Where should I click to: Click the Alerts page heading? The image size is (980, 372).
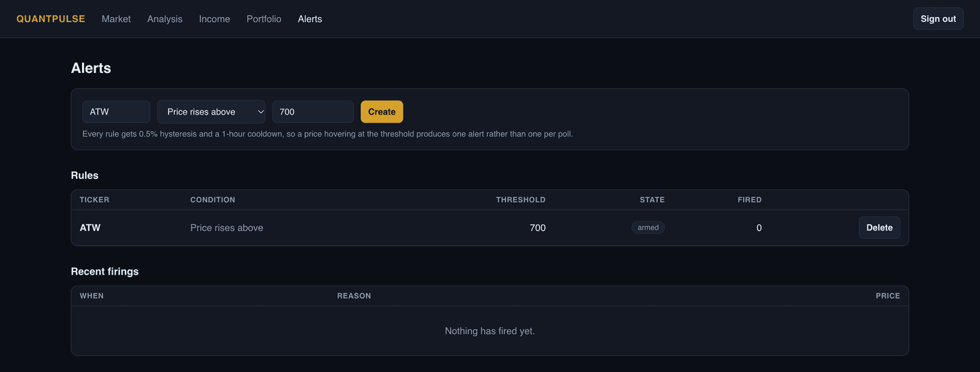tap(91, 68)
